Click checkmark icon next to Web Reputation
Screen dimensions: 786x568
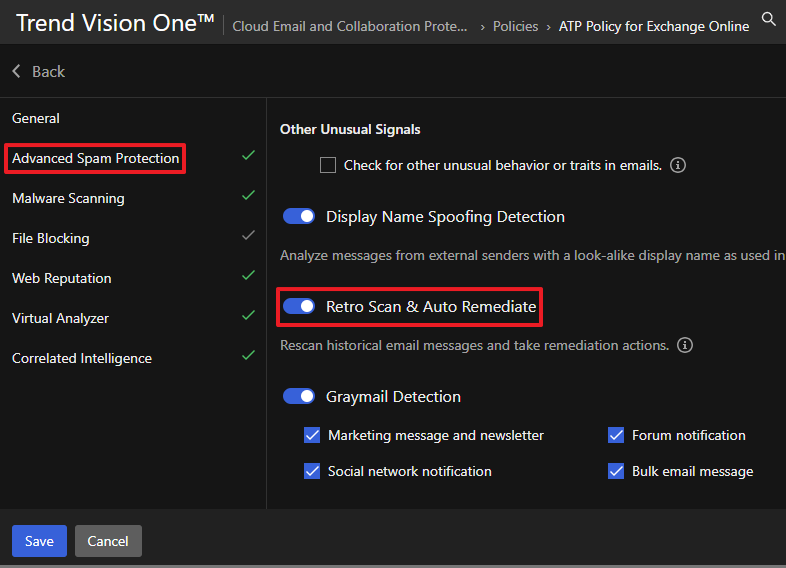coord(248,277)
